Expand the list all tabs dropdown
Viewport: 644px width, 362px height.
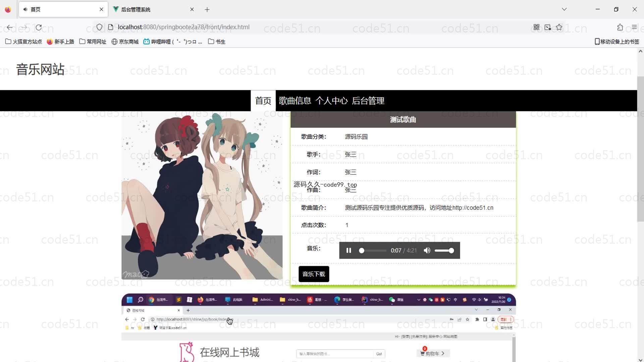pyautogui.click(x=564, y=9)
